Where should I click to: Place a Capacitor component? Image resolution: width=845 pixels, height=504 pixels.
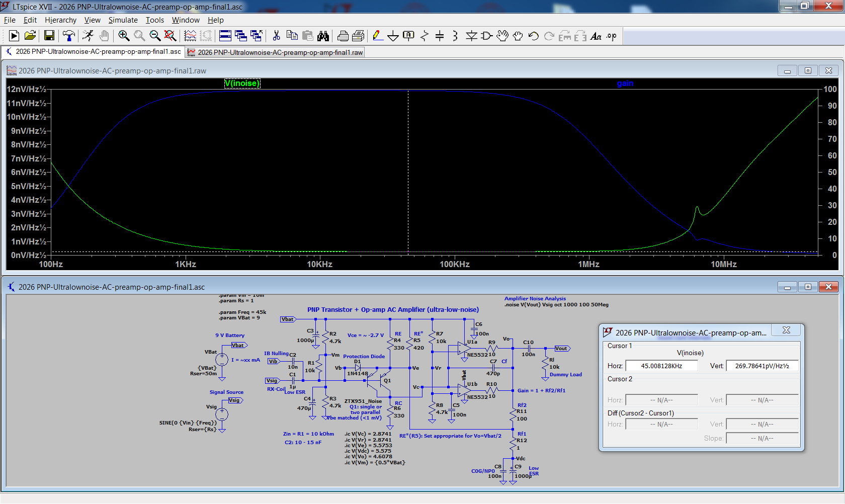point(440,36)
